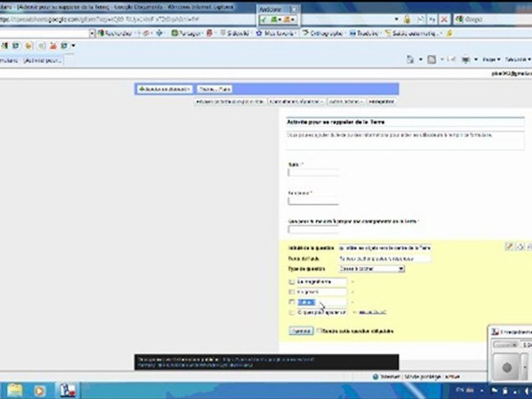Open the dropdown beside the recorder's record button

point(525,367)
